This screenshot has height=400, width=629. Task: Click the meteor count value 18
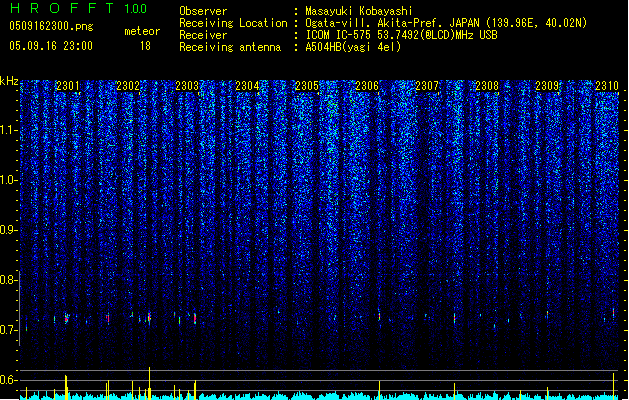[145, 46]
